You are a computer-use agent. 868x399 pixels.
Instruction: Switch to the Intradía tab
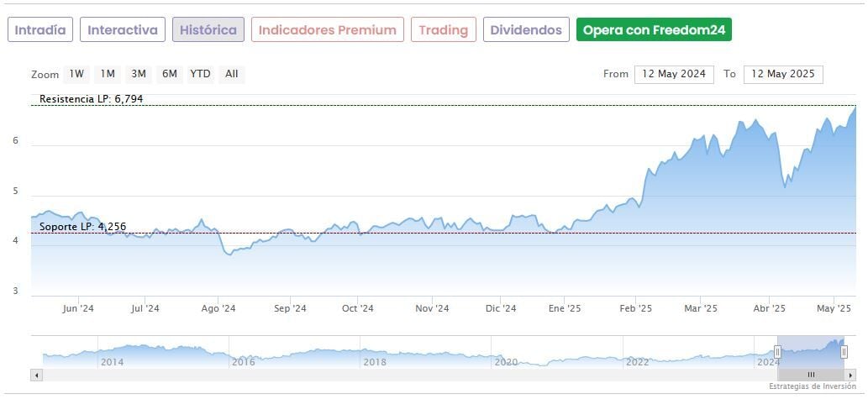40,30
